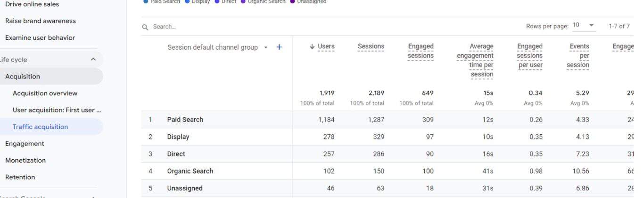Click total engaged sessions value 649
Viewport: 644px width, 198px height.
coord(428,93)
